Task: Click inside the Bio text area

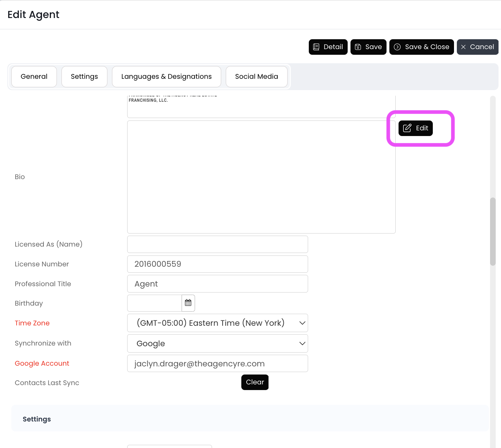Action: point(261,177)
